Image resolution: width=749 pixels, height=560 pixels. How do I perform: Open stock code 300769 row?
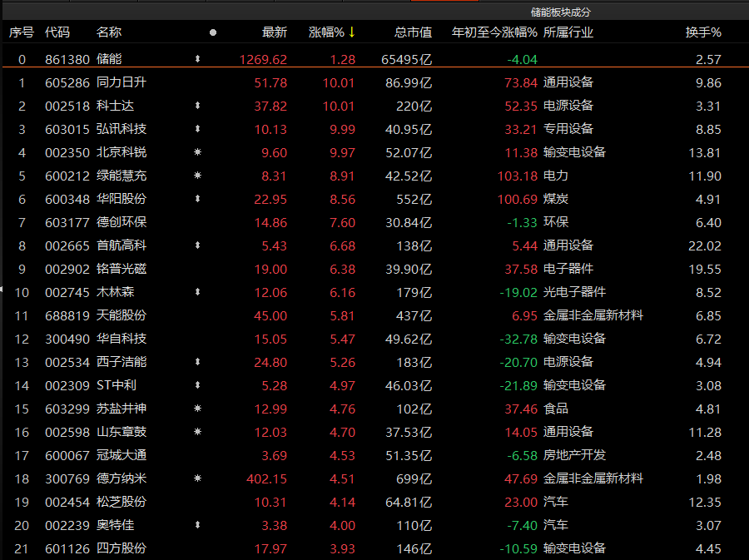point(57,478)
